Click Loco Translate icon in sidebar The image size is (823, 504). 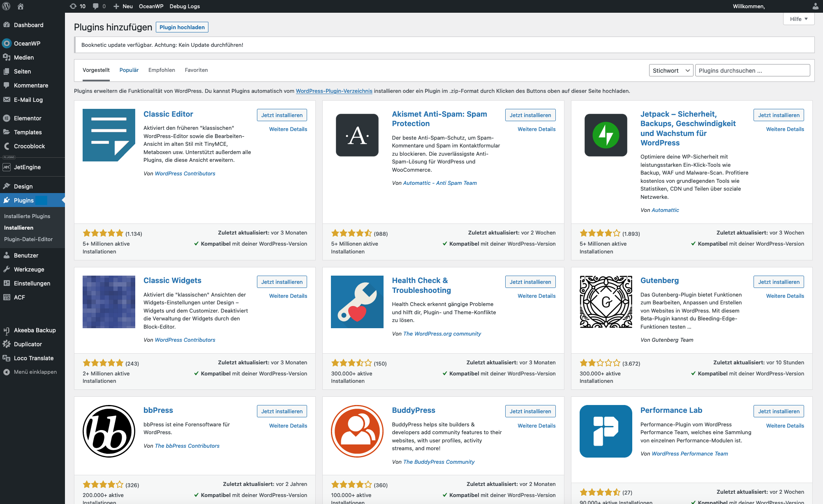7,358
